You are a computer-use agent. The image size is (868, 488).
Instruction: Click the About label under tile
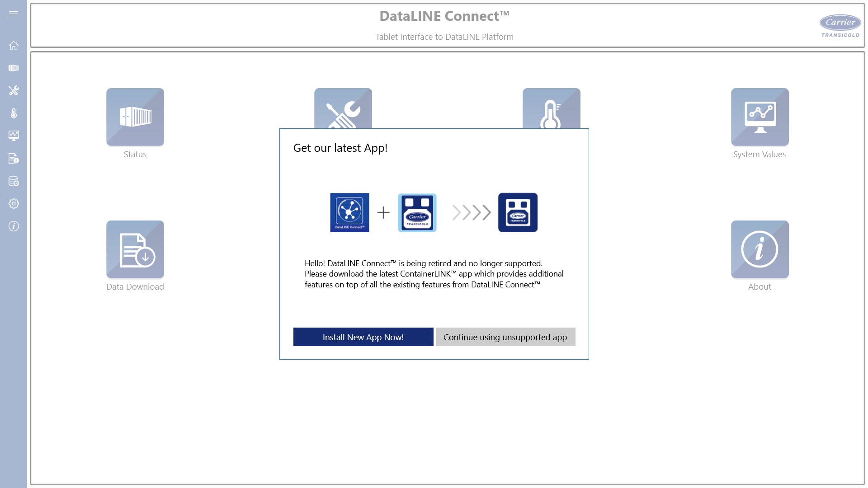point(759,287)
